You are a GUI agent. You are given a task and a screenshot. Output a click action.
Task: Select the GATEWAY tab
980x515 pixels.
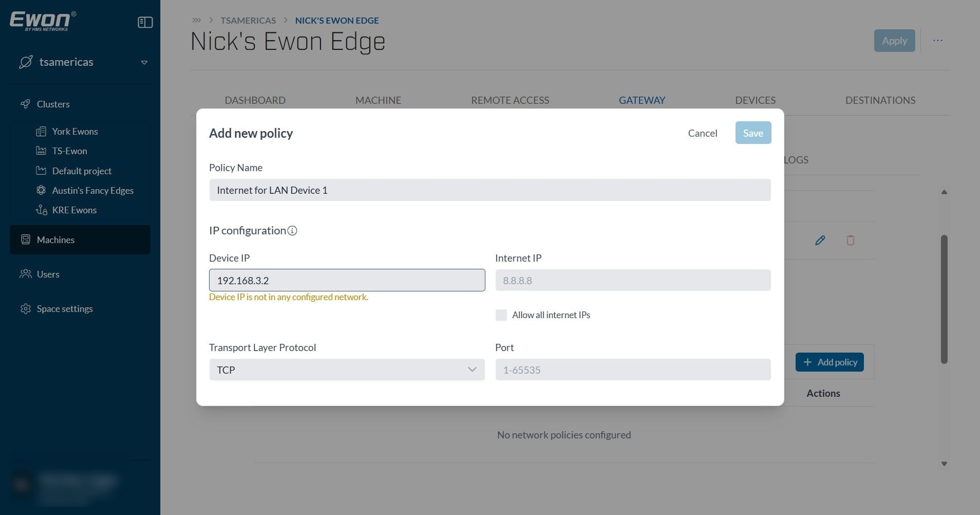pos(642,100)
